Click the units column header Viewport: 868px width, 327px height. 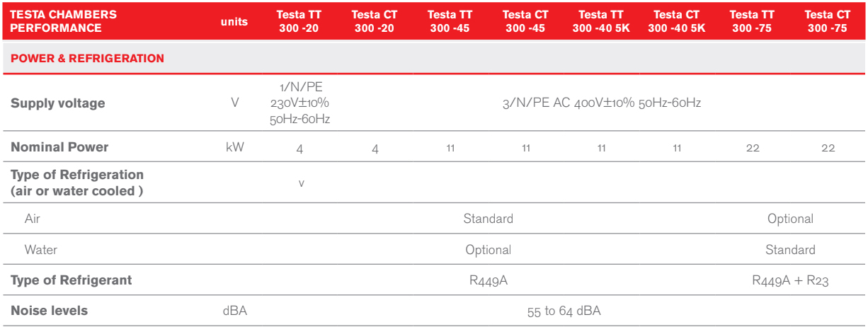click(234, 21)
